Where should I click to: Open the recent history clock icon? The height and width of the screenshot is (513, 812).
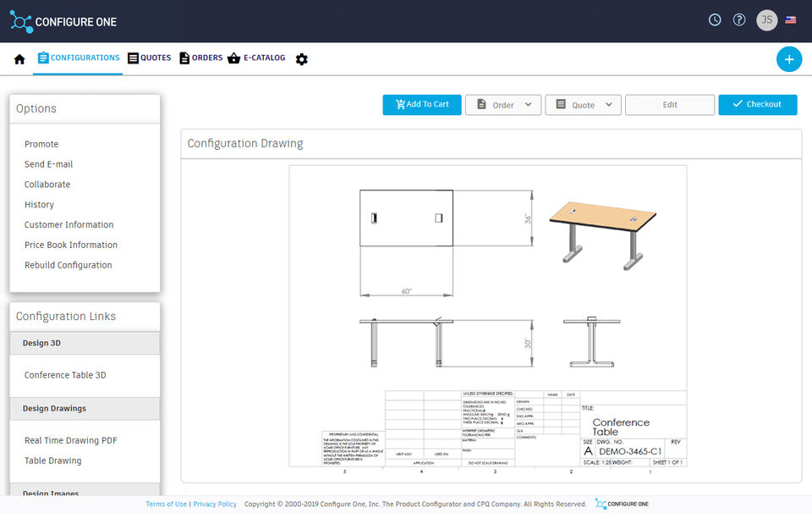[715, 19]
